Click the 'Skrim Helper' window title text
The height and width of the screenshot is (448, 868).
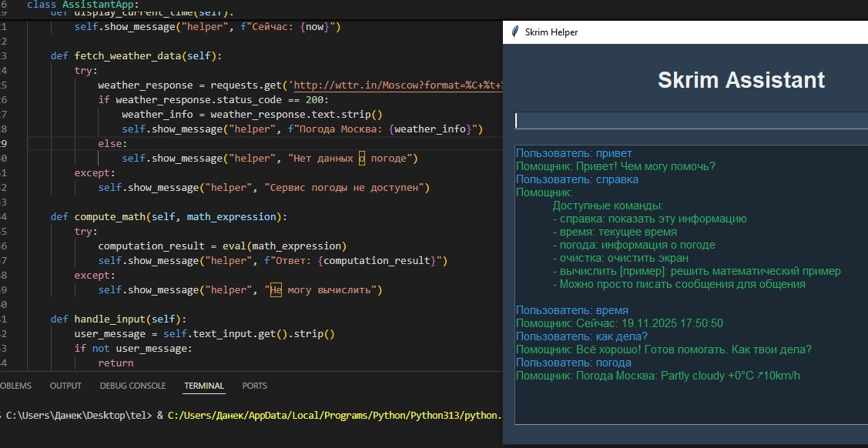point(551,32)
